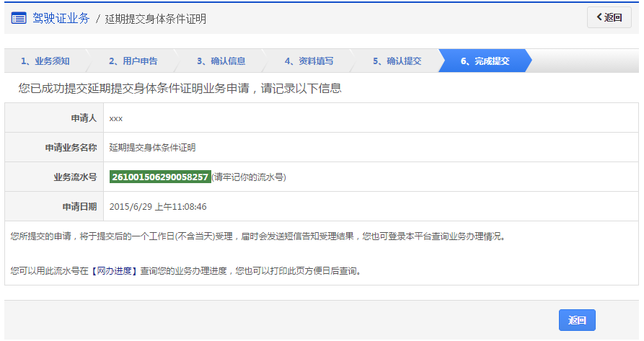Click the 业务流水号 row label
644x341 pixels.
click(75, 177)
